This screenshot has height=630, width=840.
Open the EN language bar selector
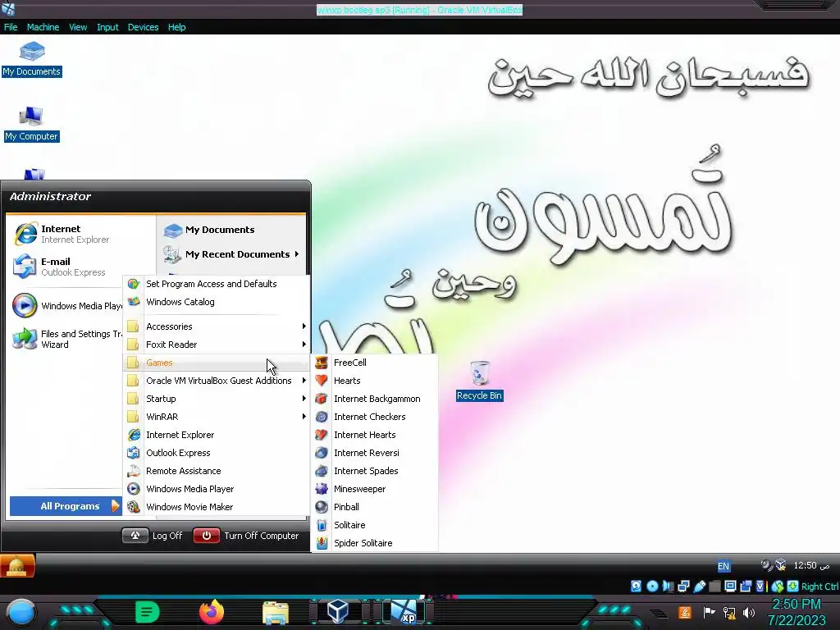[724, 566]
